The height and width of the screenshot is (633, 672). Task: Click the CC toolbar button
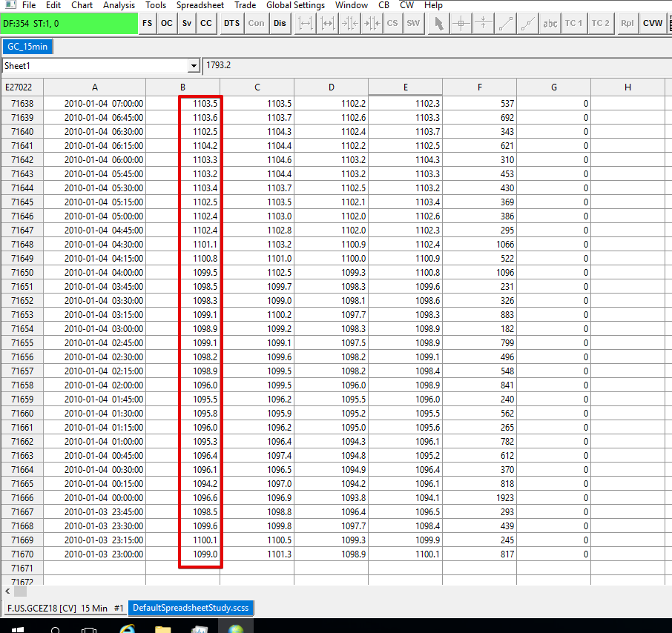(206, 24)
